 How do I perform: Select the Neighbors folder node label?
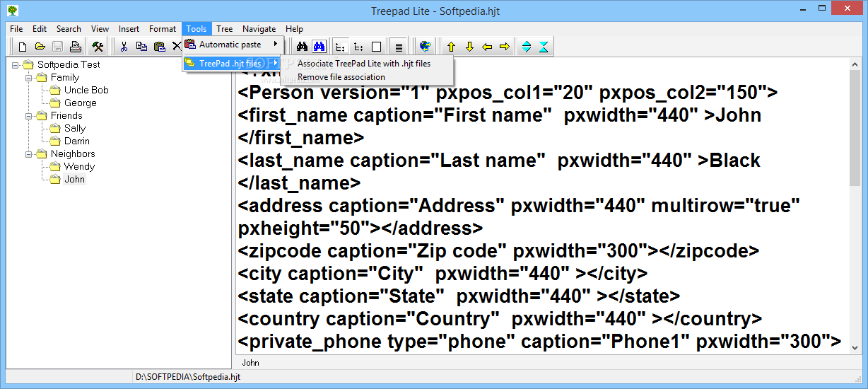click(x=73, y=153)
